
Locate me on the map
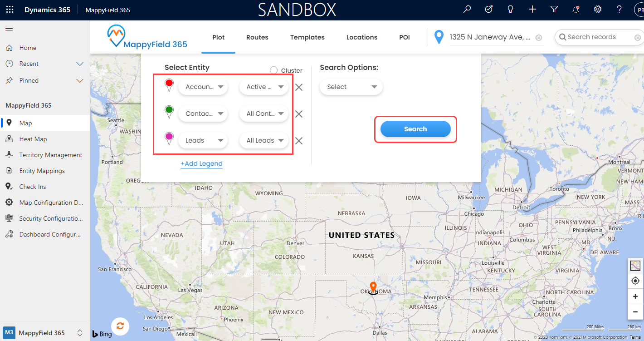[635, 281]
